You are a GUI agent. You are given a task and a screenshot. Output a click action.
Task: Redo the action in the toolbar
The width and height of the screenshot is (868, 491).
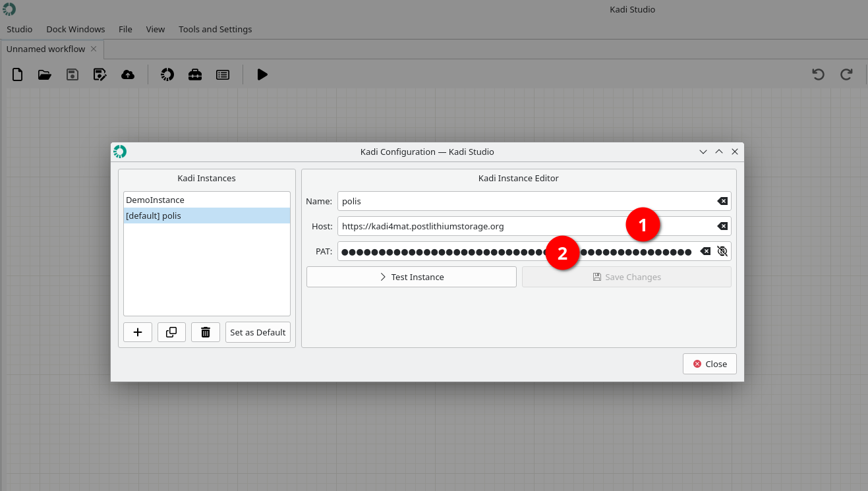pyautogui.click(x=846, y=74)
